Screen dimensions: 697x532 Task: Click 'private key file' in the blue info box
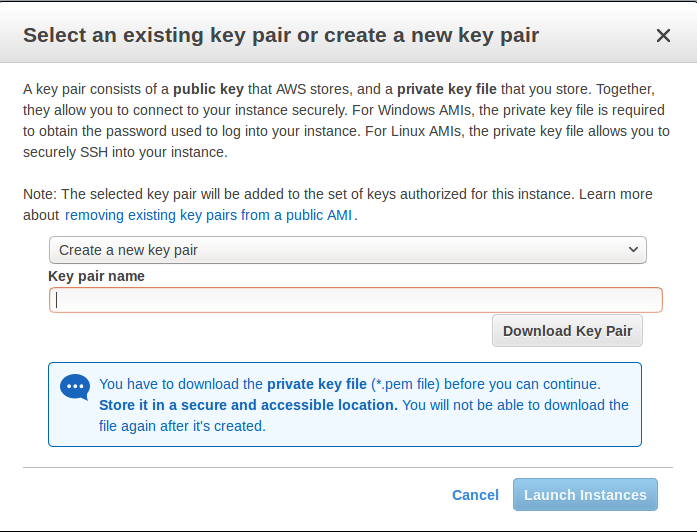(x=317, y=384)
